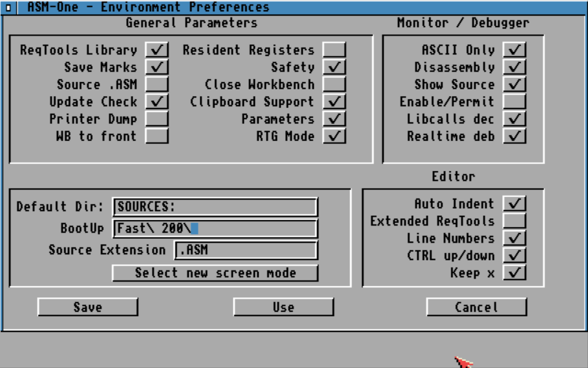The image size is (588, 368).
Task: Toggle the Show Source checkbox
Action: click(514, 85)
